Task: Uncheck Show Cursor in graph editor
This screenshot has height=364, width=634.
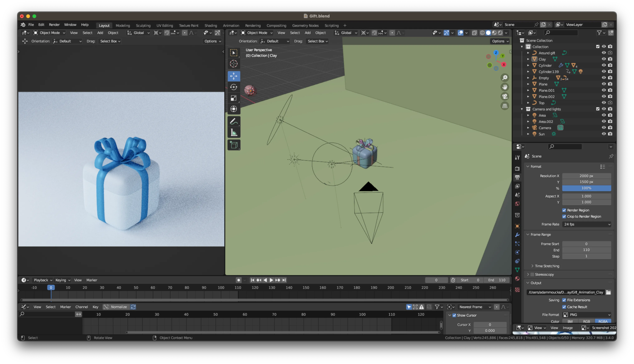Action: click(454, 315)
